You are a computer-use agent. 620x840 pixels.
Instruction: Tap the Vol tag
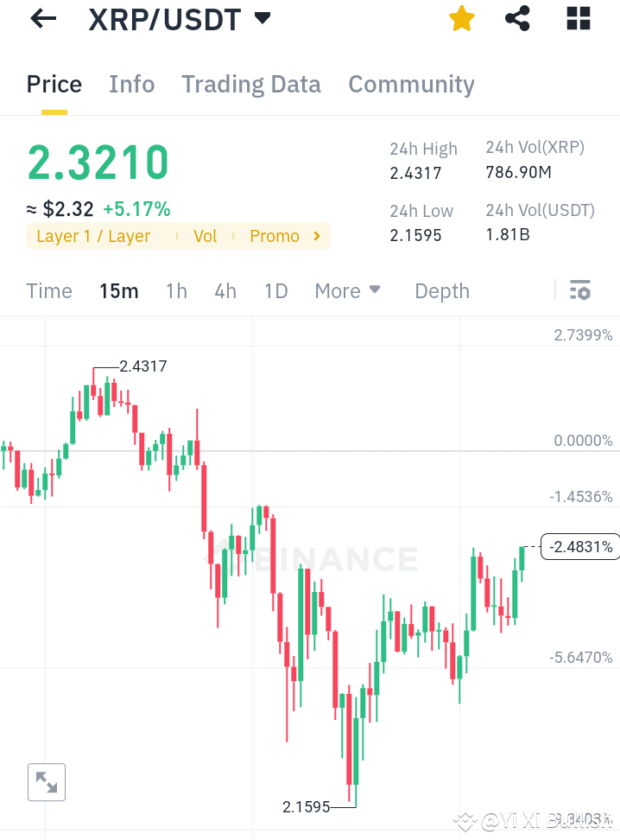(206, 235)
